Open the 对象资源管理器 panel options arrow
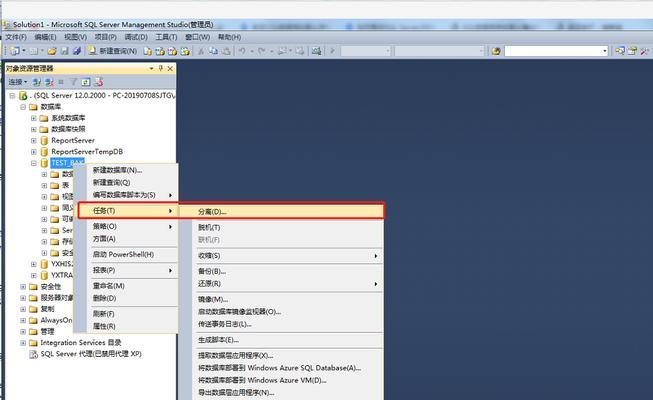The height and width of the screenshot is (400, 653). point(152,68)
